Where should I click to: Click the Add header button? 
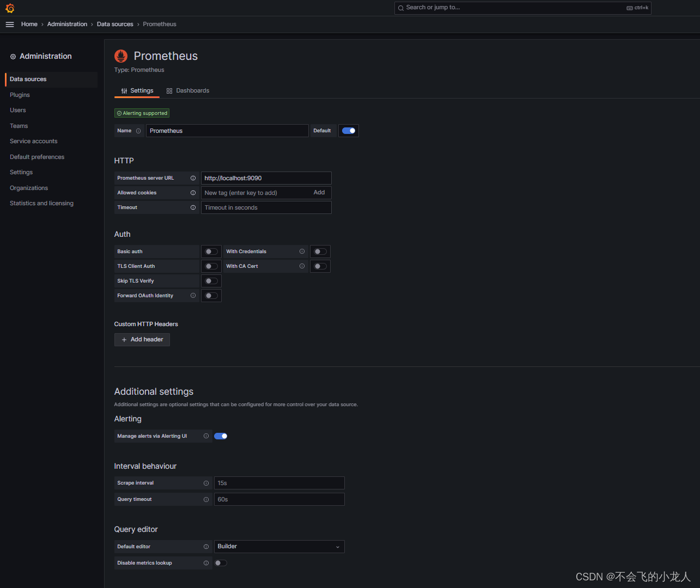pyautogui.click(x=142, y=340)
